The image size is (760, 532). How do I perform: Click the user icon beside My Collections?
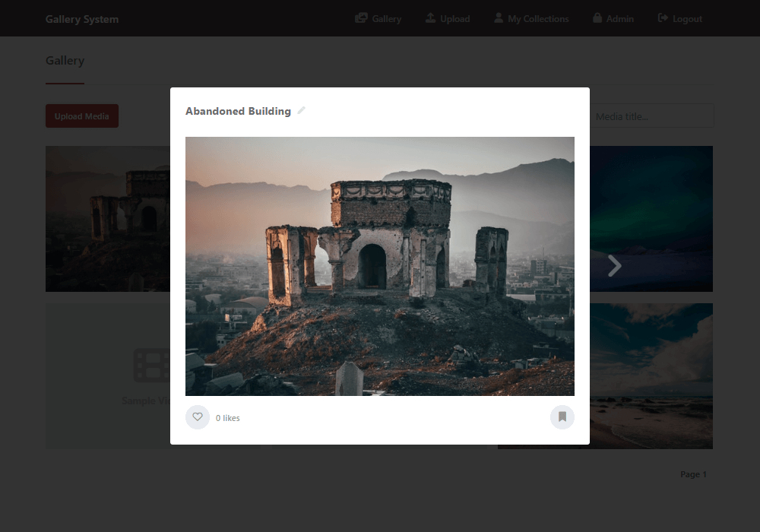499,18
